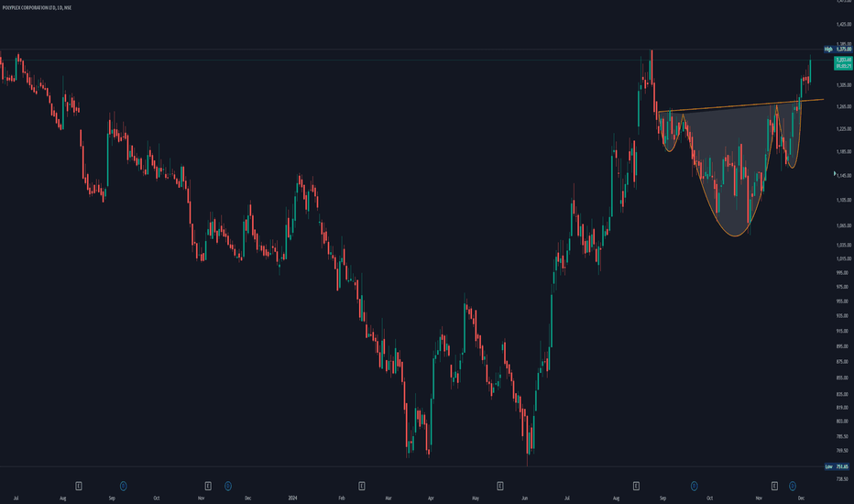
Task: Click the 1,185.00 price scale value
Action: pos(844,152)
